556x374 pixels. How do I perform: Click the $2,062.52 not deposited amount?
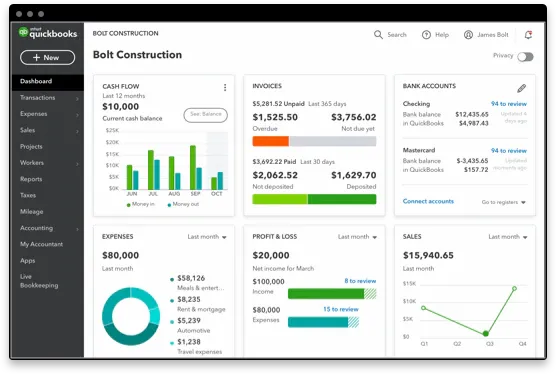275,175
